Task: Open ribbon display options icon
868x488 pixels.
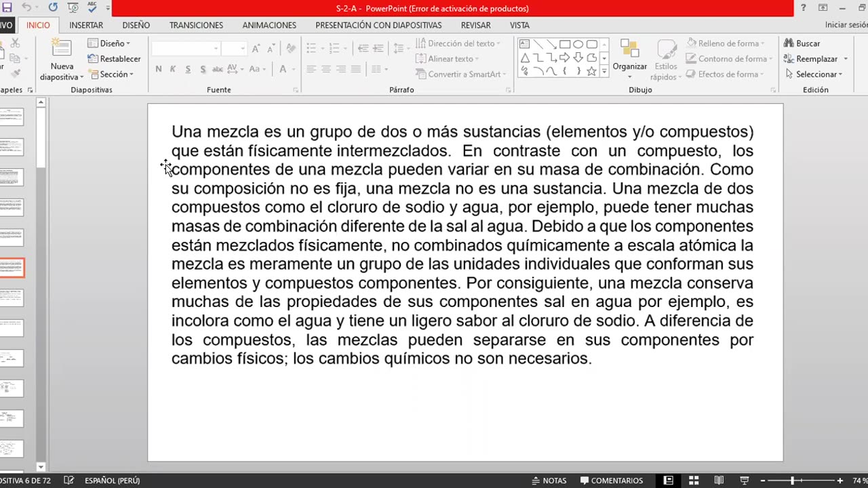Action: pos(823,8)
